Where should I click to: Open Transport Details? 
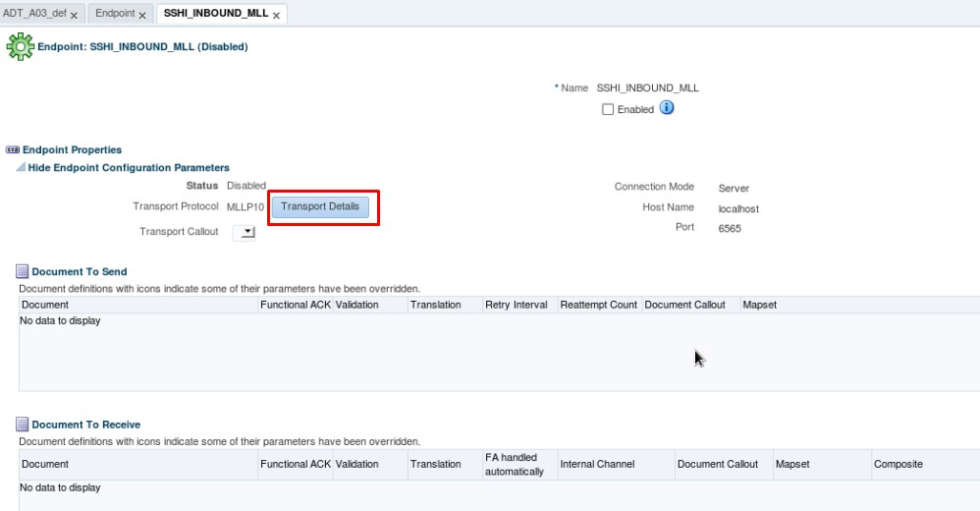pos(320,206)
